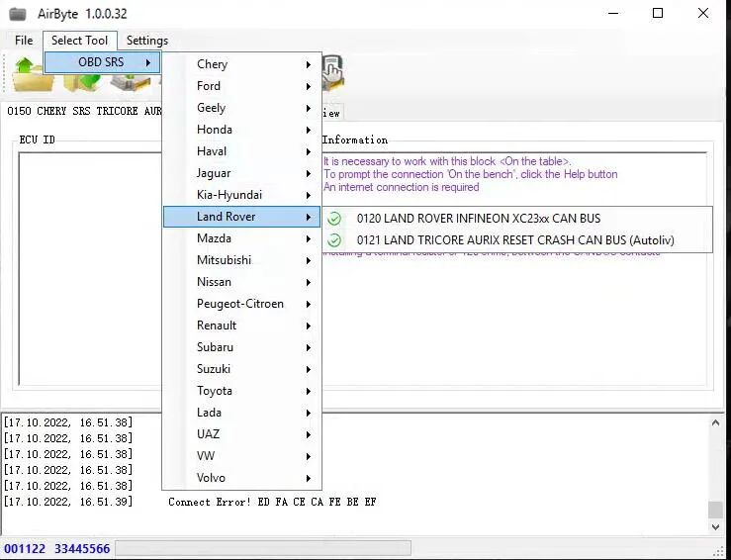The height and width of the screenshot is (560, 731).
Task: Open the Peugeot-Citroen submenu entry
Action: pos(242,304)
